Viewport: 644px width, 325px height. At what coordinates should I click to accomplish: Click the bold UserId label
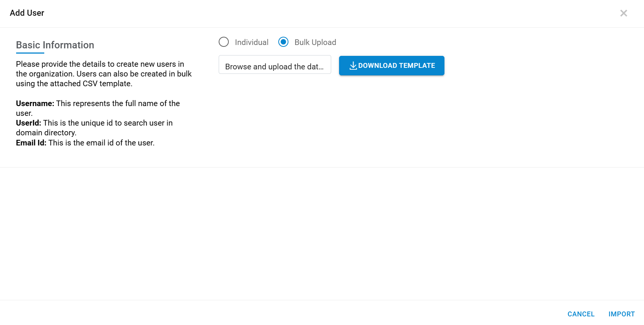(x=29, y=123)
